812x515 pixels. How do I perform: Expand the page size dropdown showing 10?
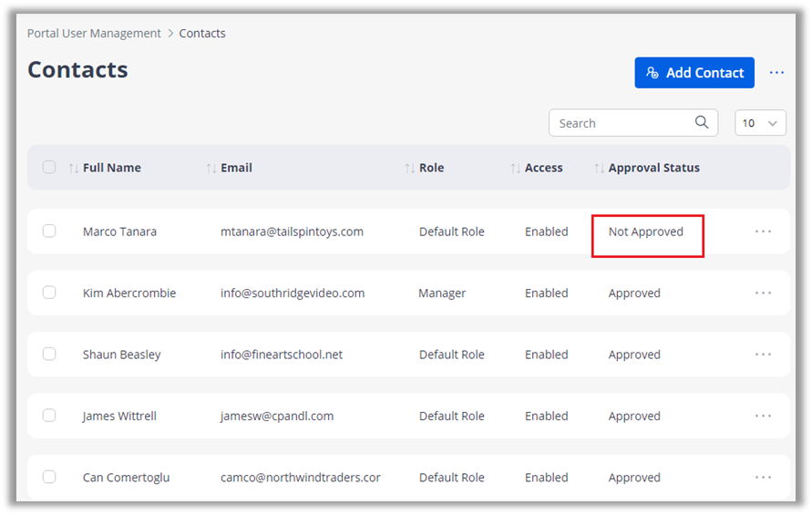[760, 123]
